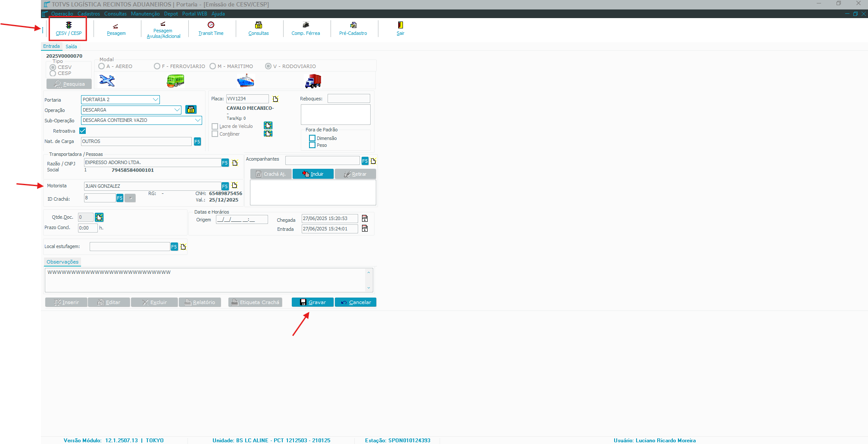Select the CESV type radio button
Image resolution: width=868 pixels, height=444 pixels.
coord(53,67)
